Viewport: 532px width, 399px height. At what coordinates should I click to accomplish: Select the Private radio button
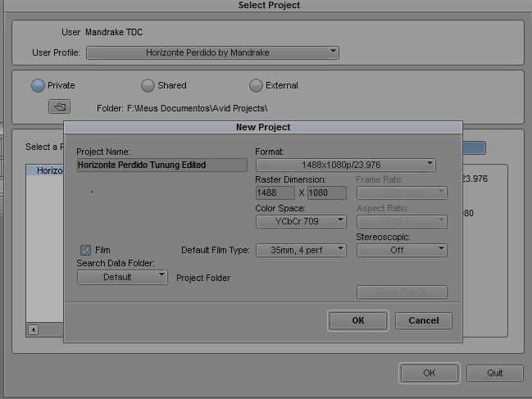tap(38, 85)
